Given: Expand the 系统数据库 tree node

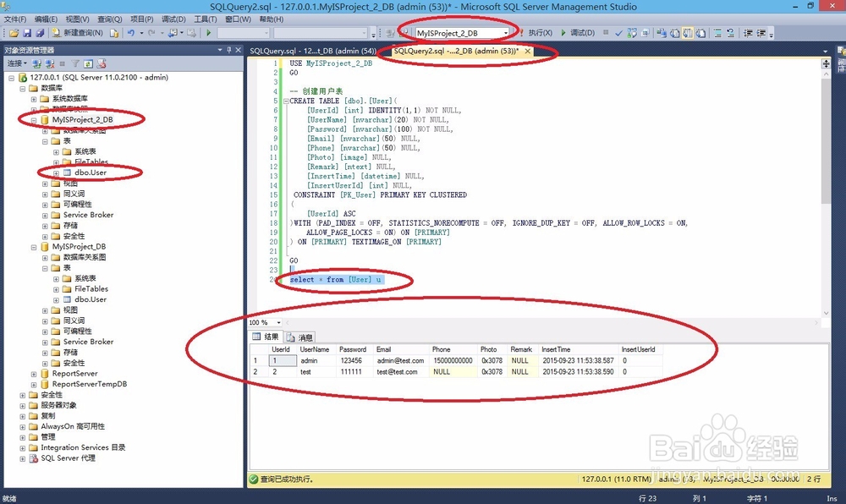Looking at the screenshot, I should (34, 99).
